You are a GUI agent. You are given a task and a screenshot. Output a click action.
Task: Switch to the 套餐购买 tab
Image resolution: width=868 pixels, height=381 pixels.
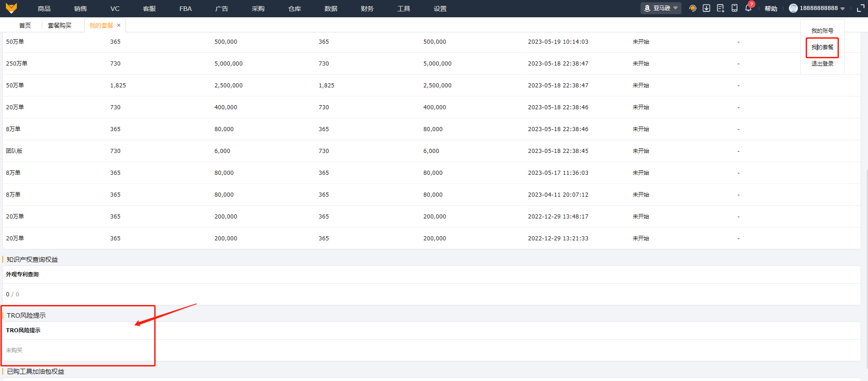pos(60,25)
